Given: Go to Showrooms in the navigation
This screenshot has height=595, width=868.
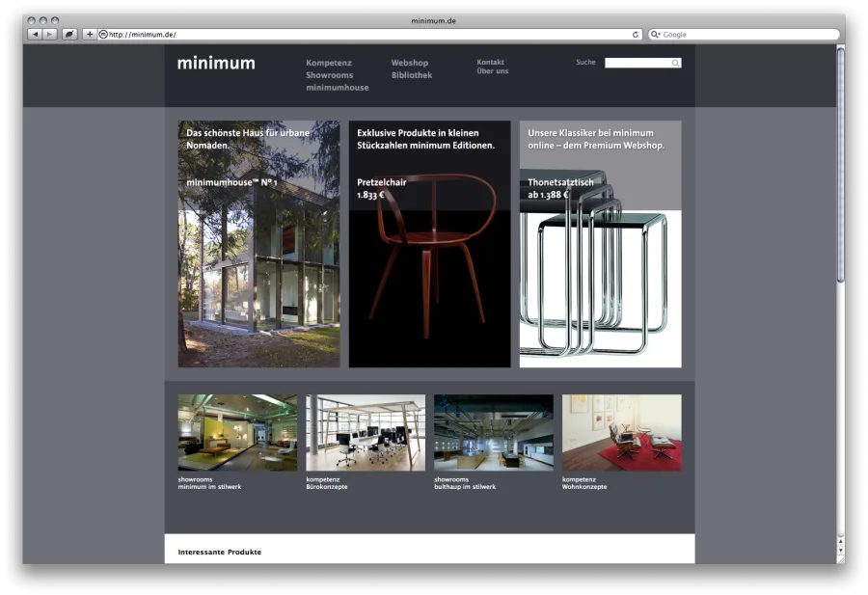Looking at the screenshot, I should (x=329, y=75).
